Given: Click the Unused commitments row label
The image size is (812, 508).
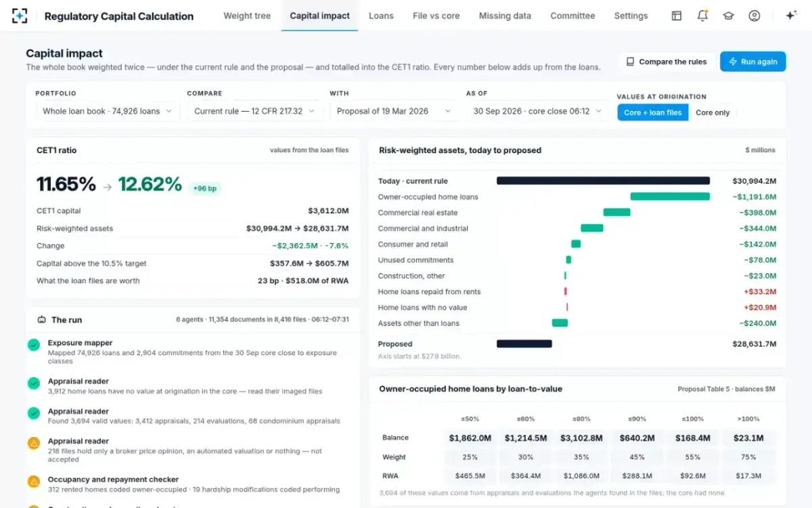Looking at the screenshot, I should tap(415, 260).
